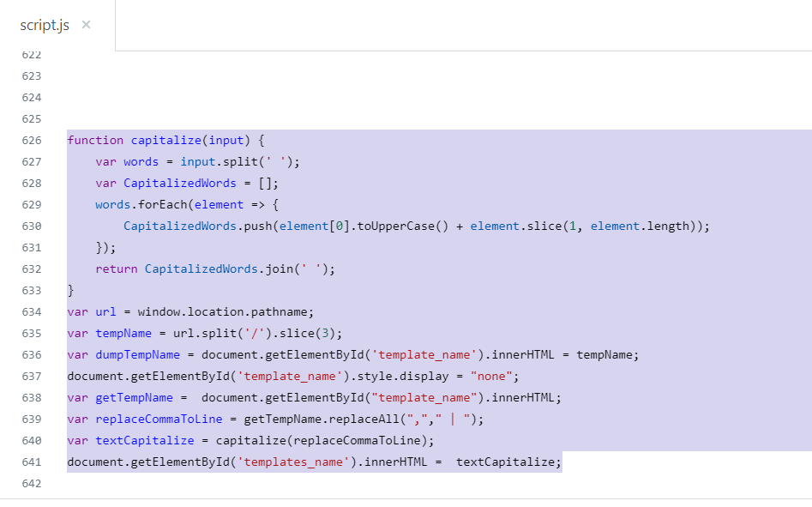
Task: Place cursor on the capitalize function name
Action: pyautogui.click(x=162, y=140)
